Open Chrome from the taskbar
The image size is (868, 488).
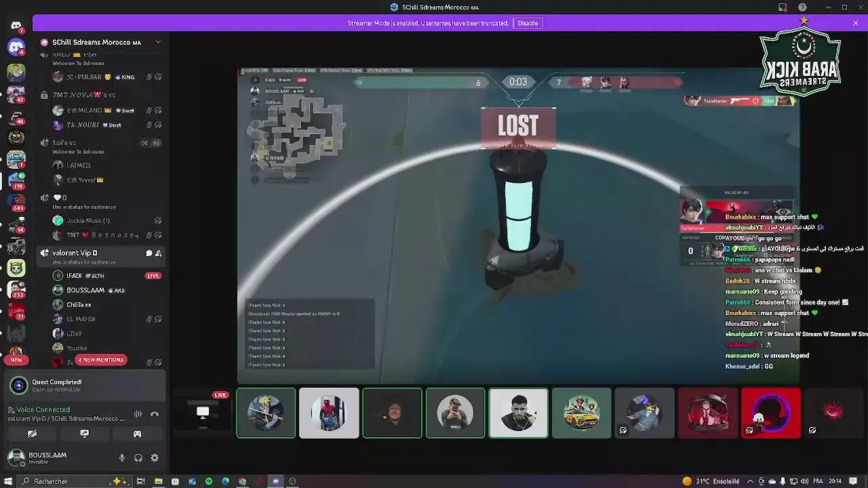242,481
